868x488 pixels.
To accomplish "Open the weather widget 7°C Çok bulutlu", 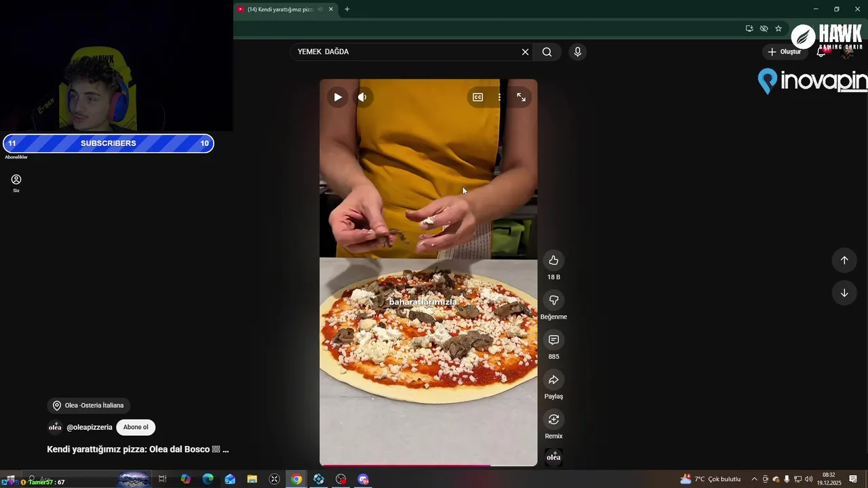I will pos(710,479).
